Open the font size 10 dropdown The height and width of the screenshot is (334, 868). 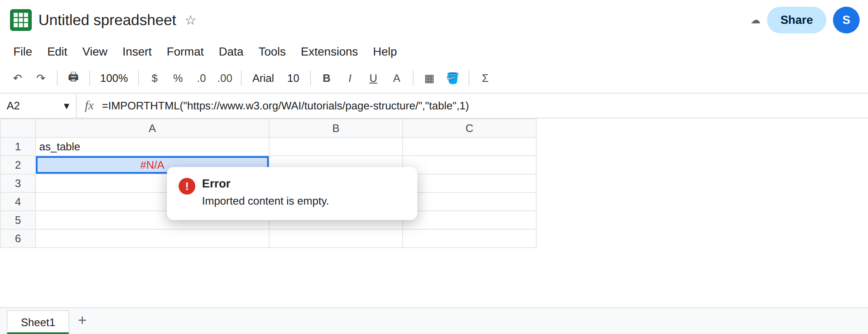point(293,78)
